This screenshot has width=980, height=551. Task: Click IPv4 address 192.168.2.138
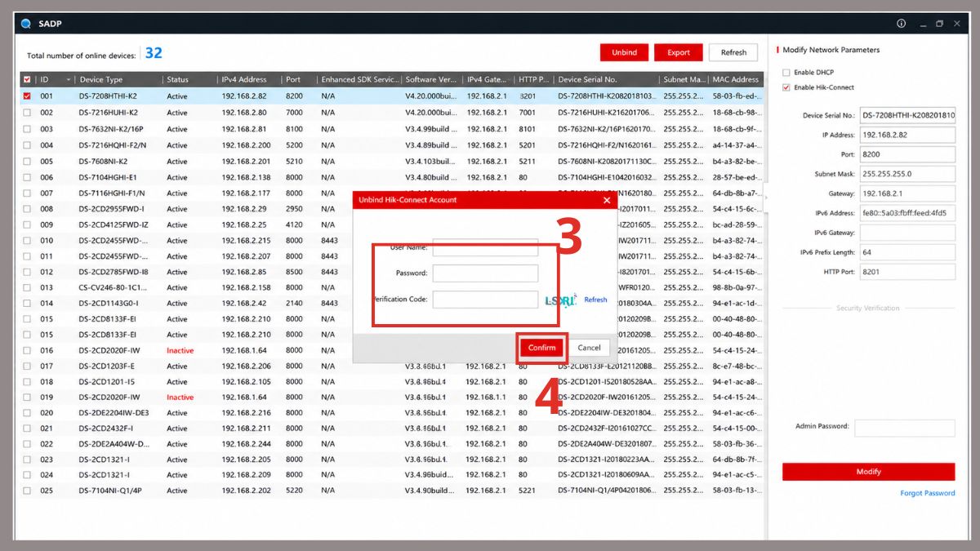pyautogui.click(x=247, y=177)
